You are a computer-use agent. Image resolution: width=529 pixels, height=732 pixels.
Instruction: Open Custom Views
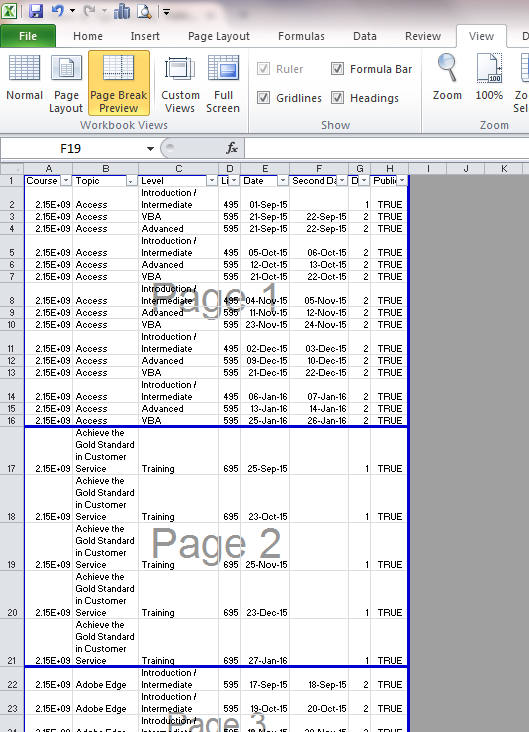[x=180, y=82]
